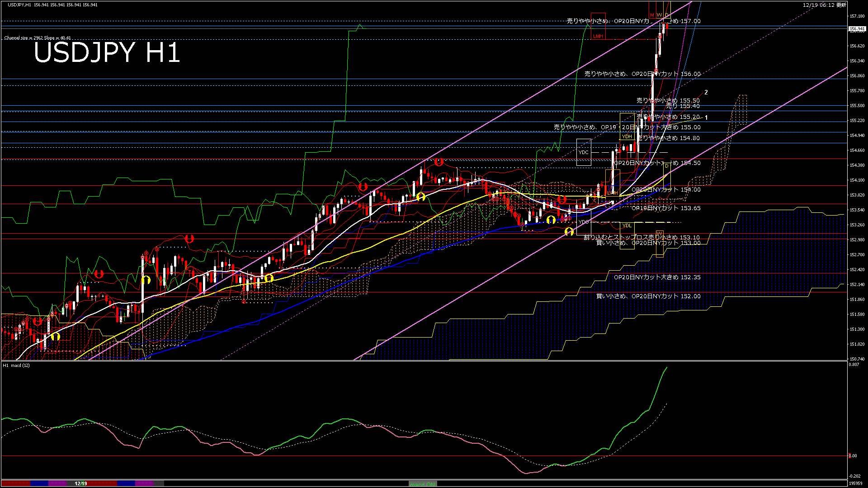
Task: Click the YDH label box
Action: [x=627, y=136]
